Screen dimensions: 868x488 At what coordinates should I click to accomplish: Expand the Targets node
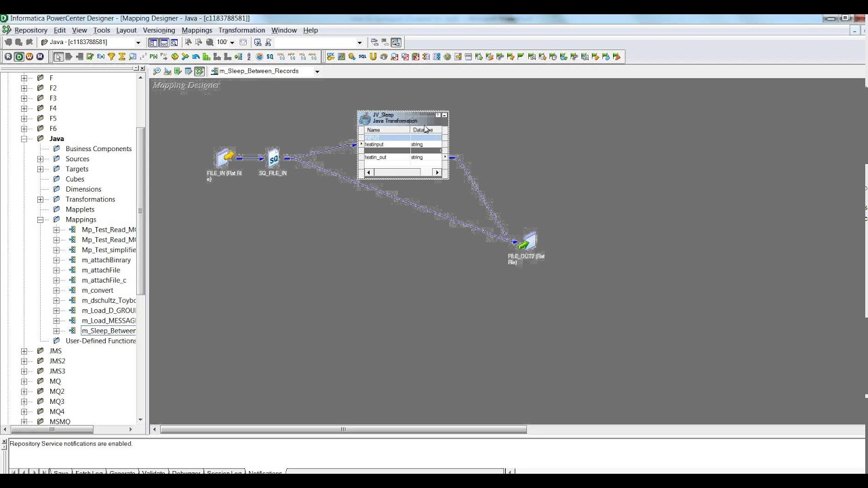click(40, 169)
